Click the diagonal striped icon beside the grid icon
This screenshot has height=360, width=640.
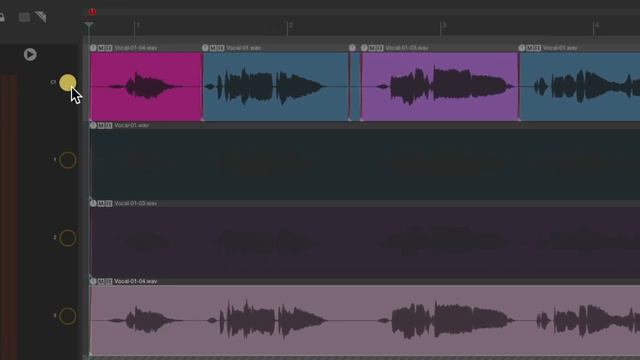40,17
